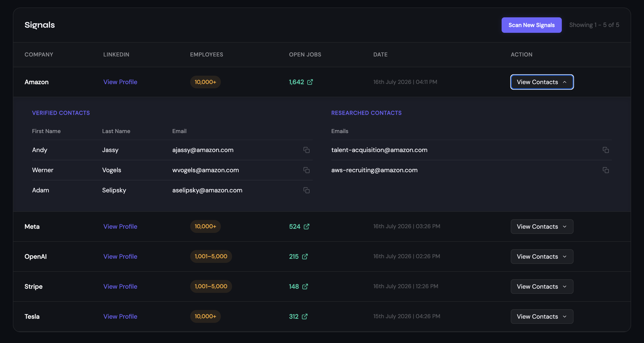
Task: Select the Amazon company name
Action: pos(37,82)
